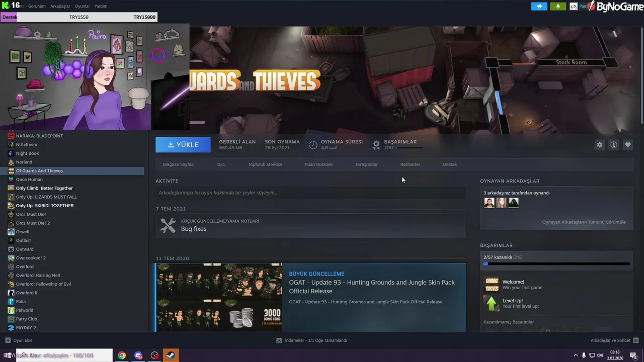
Task: Click the achievements progress bar 2/57 kazanıldı
Action: click(x=556, y=263)
